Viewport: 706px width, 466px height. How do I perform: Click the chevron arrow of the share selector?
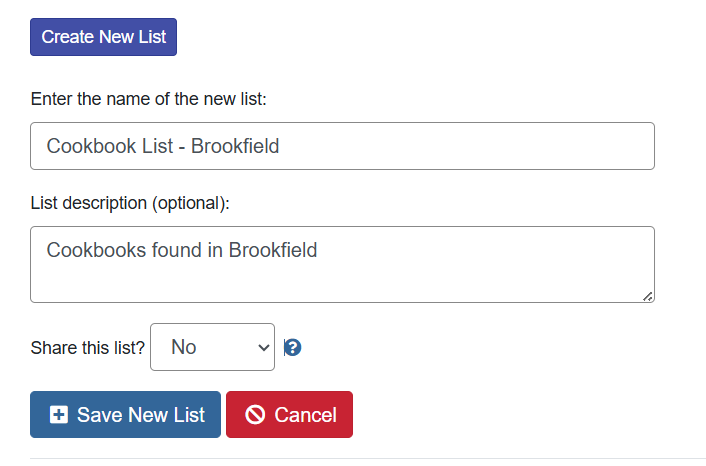(264, 347)
